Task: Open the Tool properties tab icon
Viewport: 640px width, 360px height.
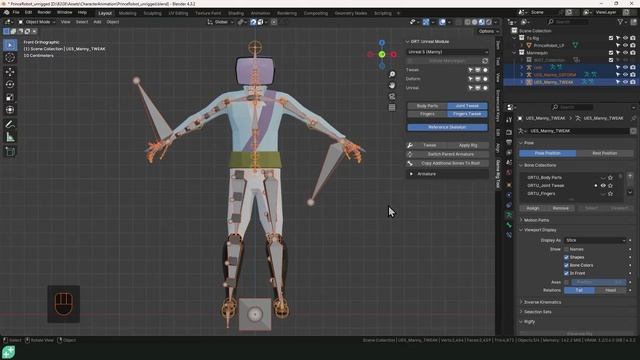Action: click(x=509, y=120)
